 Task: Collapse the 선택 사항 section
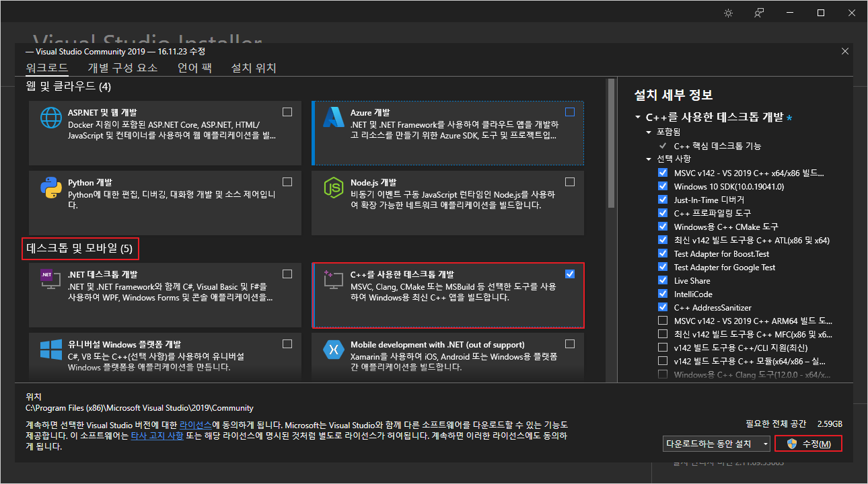pyautogui.click(x=649, y=159)
